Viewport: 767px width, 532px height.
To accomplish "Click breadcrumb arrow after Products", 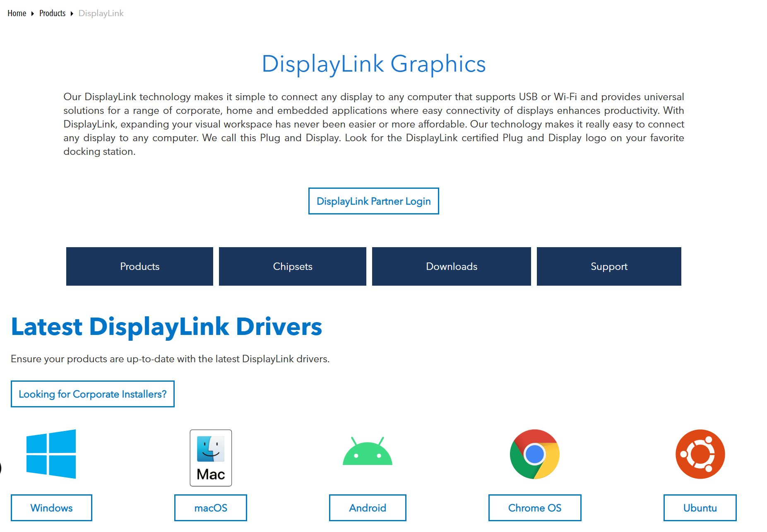I will [72, 14].
